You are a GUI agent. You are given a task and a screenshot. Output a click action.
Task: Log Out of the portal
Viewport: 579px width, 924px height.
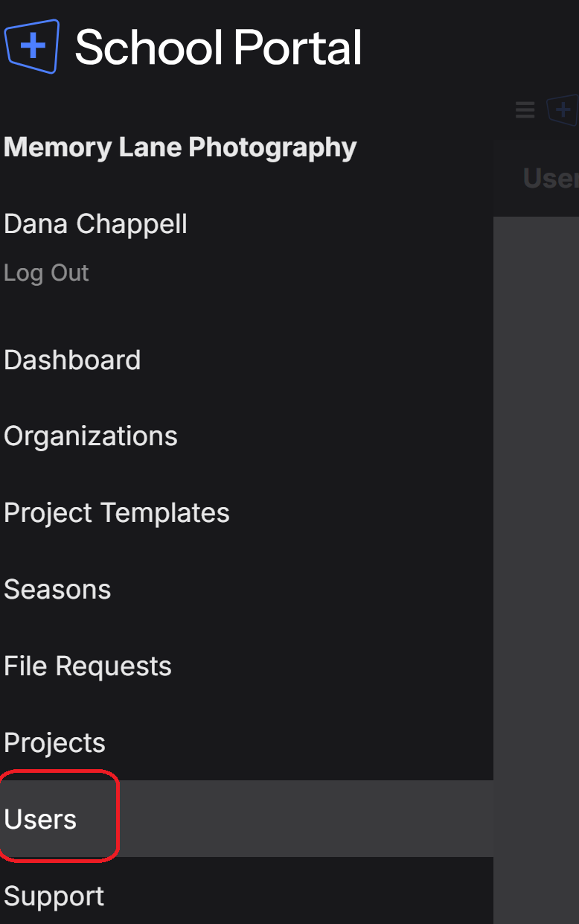point(46,273)
